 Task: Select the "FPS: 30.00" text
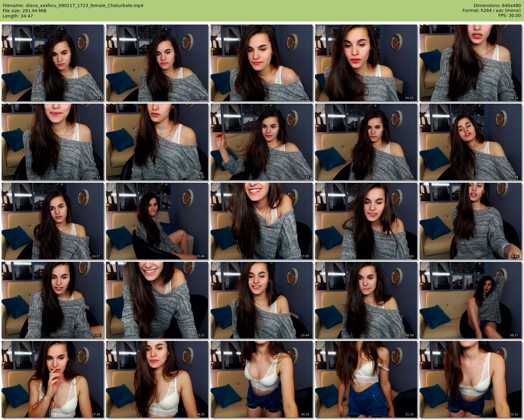509,15
